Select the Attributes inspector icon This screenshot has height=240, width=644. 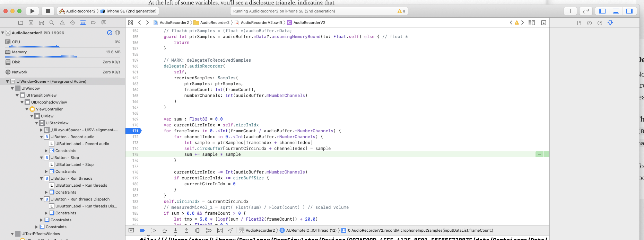pyautogui.click(x=610, y=23)
